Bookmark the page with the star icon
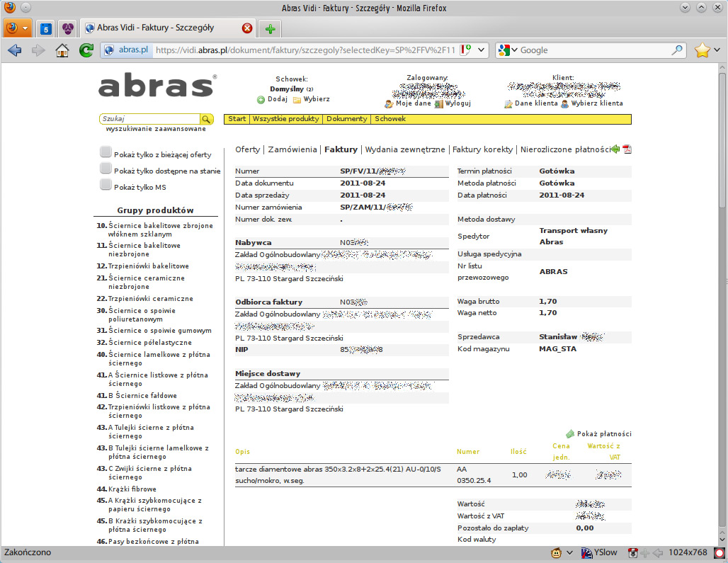Viewport: 728px width, 563px height. 702,50
